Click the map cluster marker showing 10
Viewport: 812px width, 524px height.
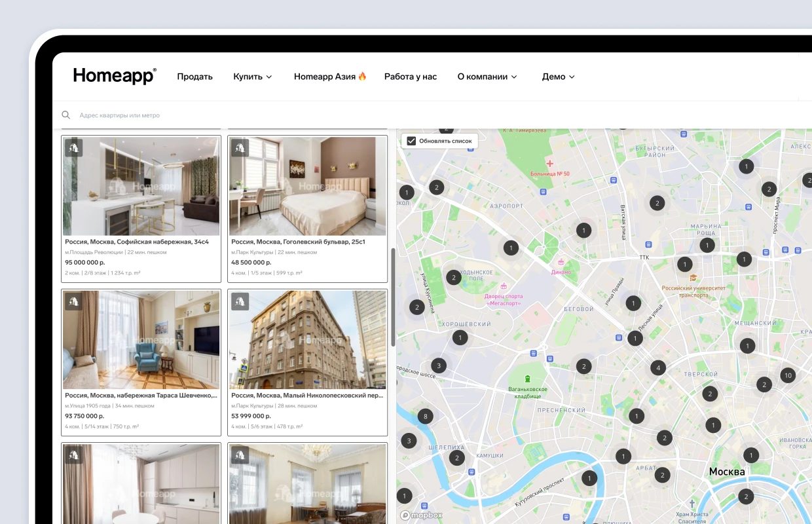pyautogui.click(x=788, y=375)
